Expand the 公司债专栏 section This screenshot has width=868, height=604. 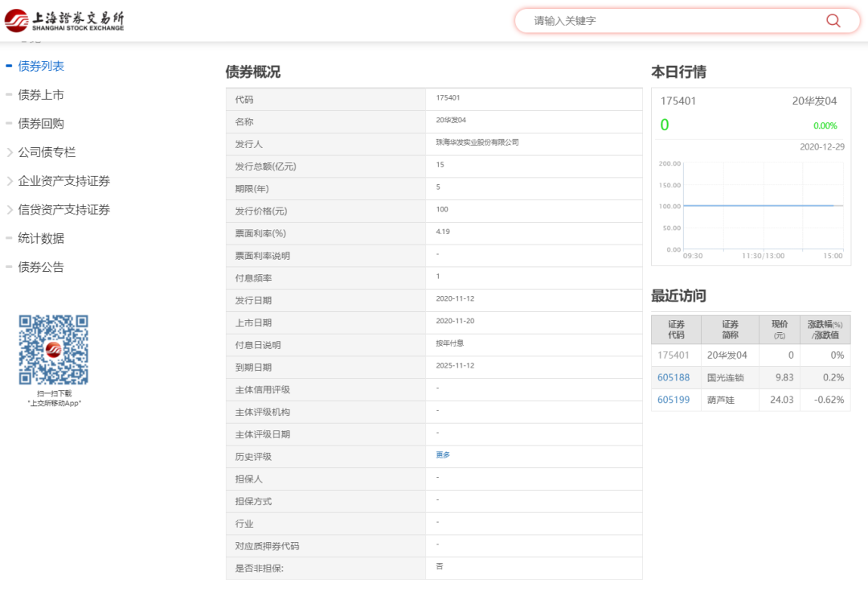47,152
